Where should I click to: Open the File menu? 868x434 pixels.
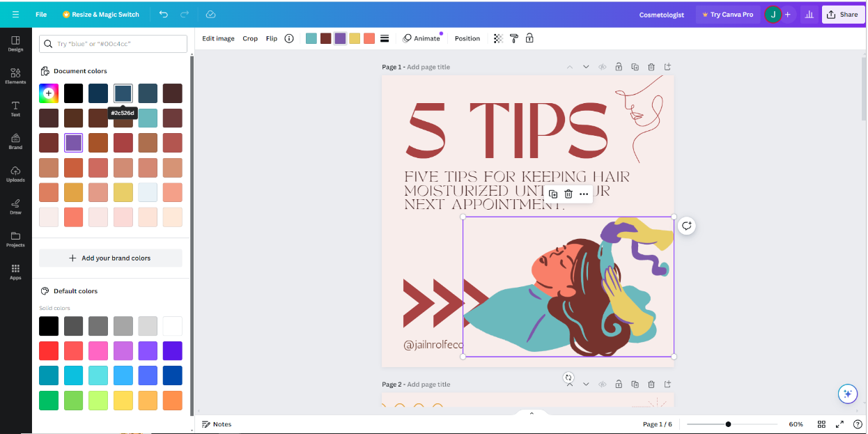point(41,13)
